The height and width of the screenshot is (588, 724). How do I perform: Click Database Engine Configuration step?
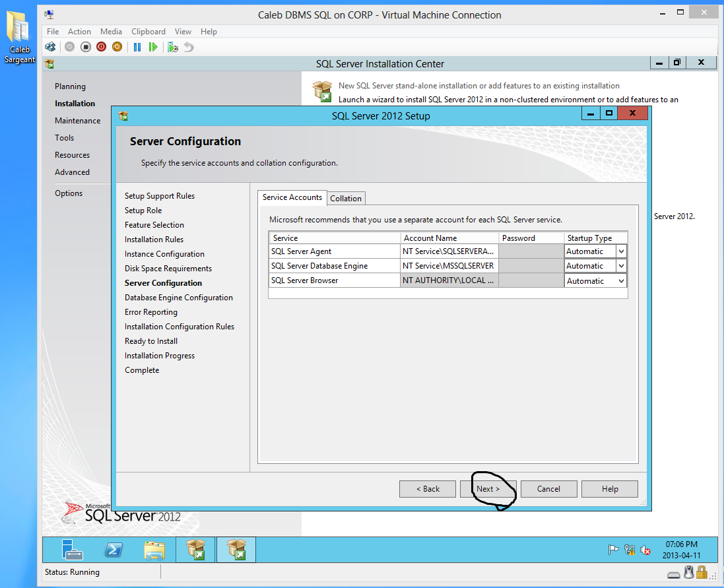179,298
